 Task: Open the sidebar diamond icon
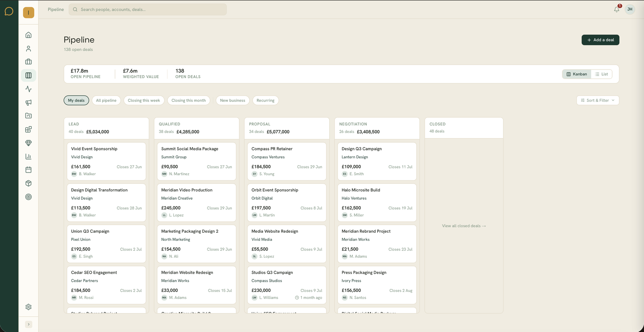[29, 143]
